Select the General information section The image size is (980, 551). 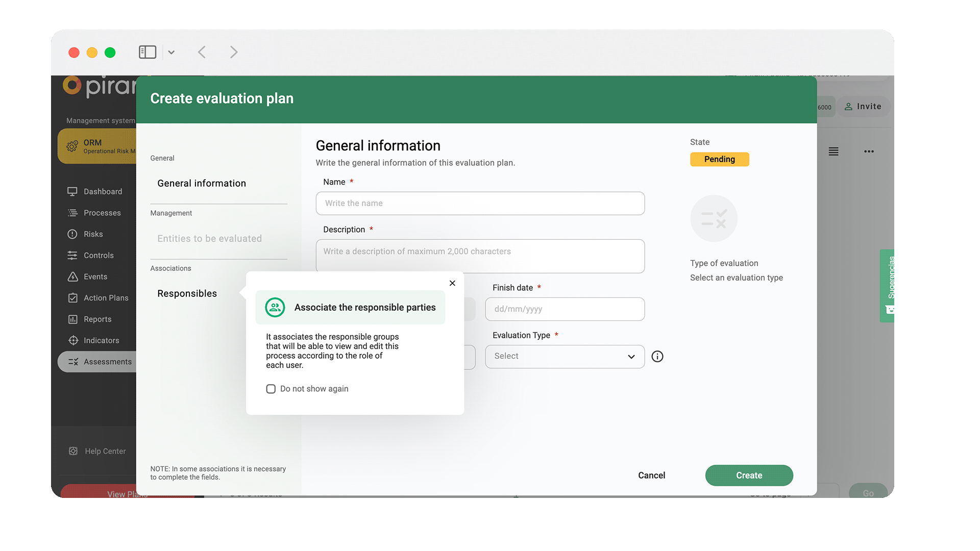(202, 183)
